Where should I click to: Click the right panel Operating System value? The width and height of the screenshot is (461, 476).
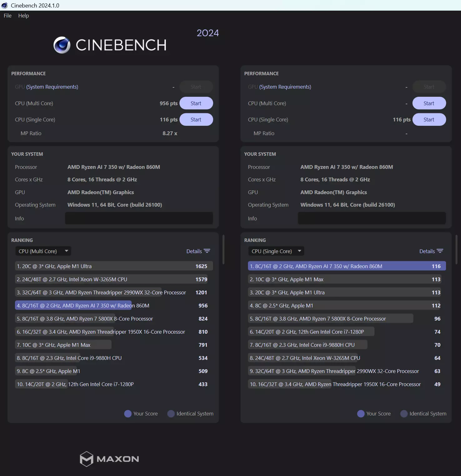(x=348, y=205)
